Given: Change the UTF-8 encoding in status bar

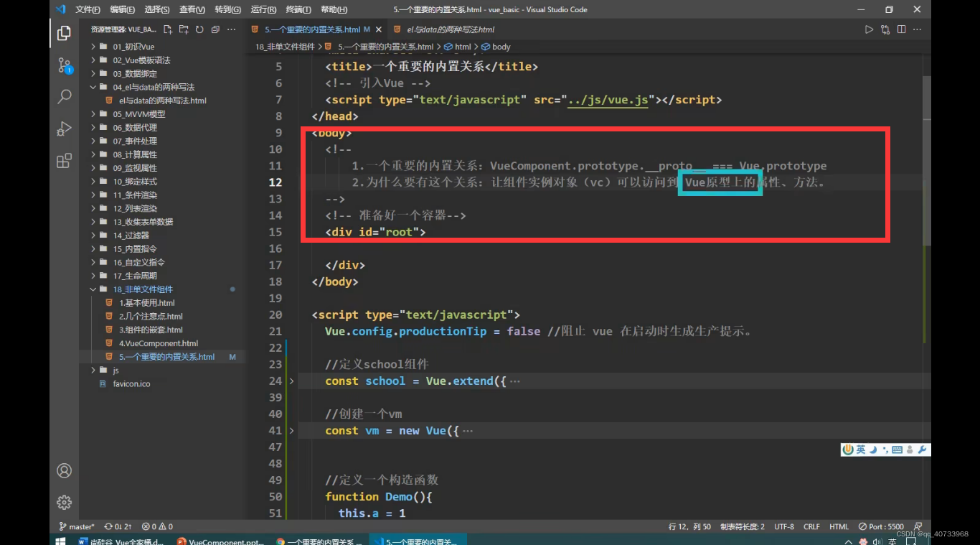Looking at the screenshot, I should (x=784, y=526).
